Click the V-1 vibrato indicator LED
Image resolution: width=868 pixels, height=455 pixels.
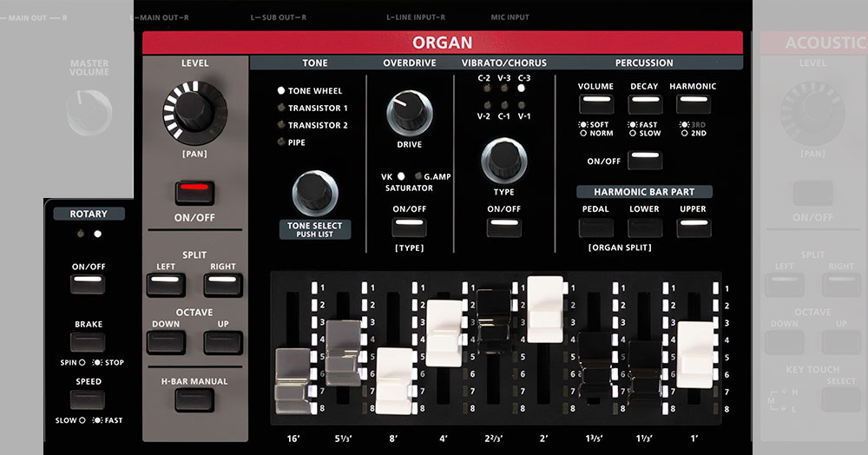coord(522,104)
